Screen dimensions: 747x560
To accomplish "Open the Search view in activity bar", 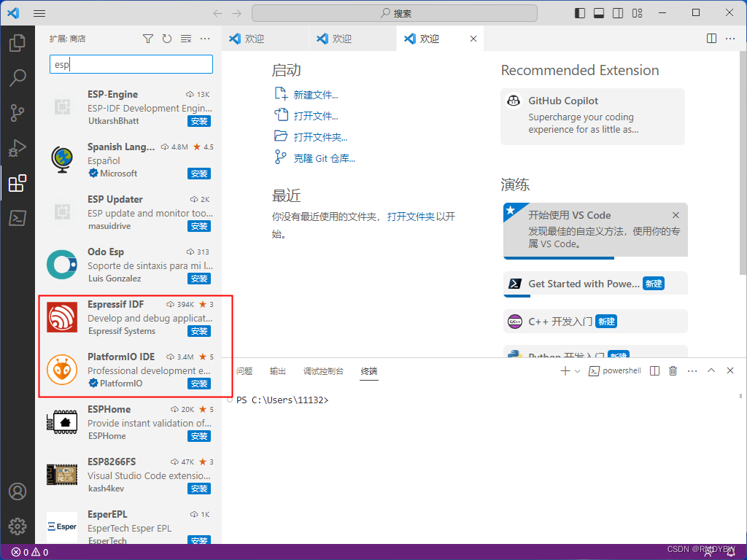I will [18, 77].
